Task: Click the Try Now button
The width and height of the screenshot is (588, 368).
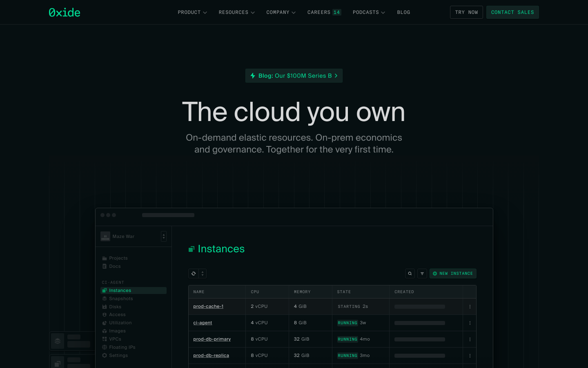Action: (466, 12)
